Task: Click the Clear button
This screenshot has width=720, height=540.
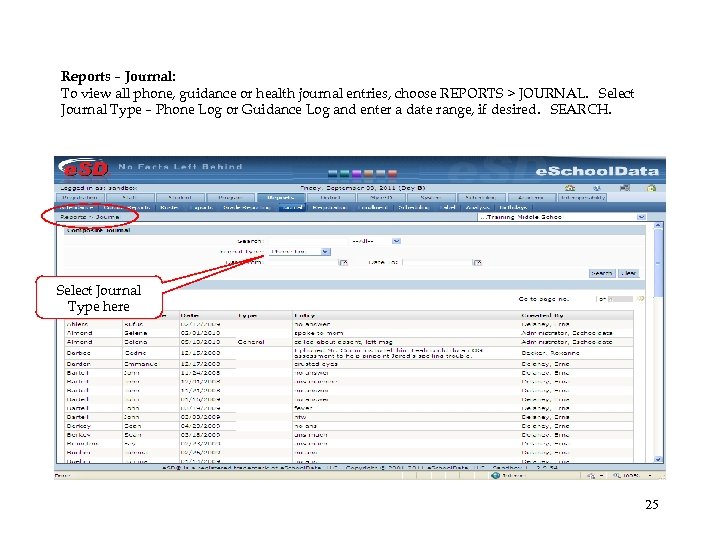Action: tap(628, 273)
